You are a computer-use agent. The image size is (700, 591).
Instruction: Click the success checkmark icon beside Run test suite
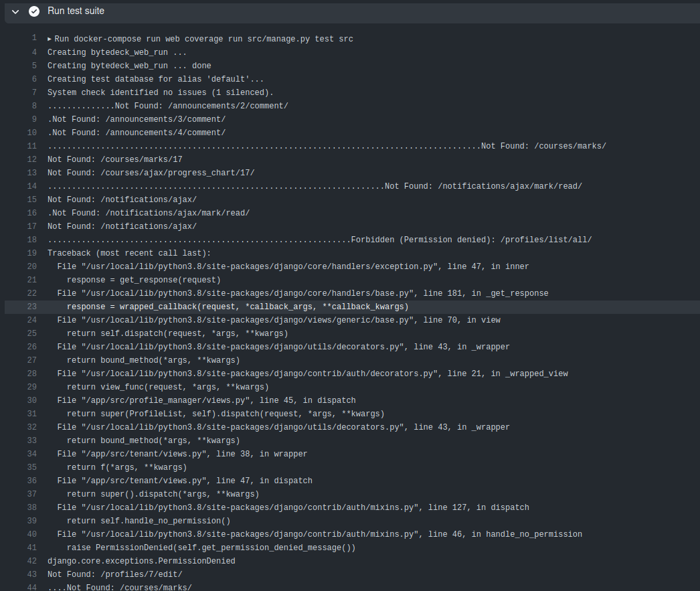34,11
